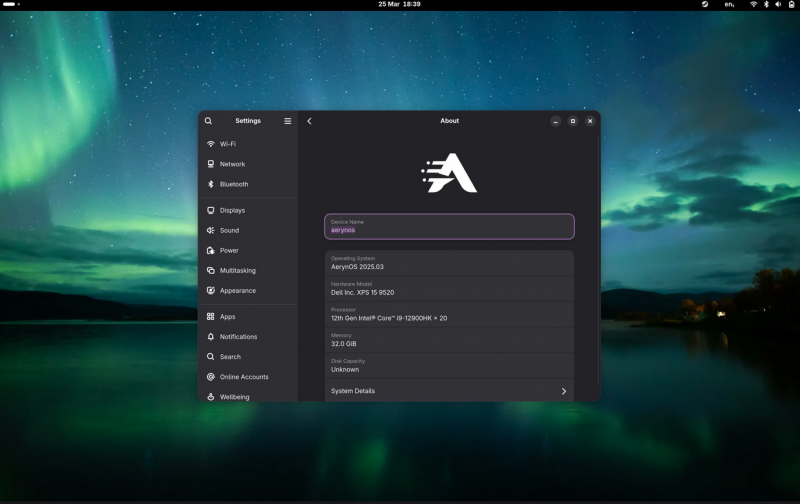Viewport: 800px width, 504px height.
Task: Open the calendar from the 25 Mar clock
Action: (x=399, y=4)
